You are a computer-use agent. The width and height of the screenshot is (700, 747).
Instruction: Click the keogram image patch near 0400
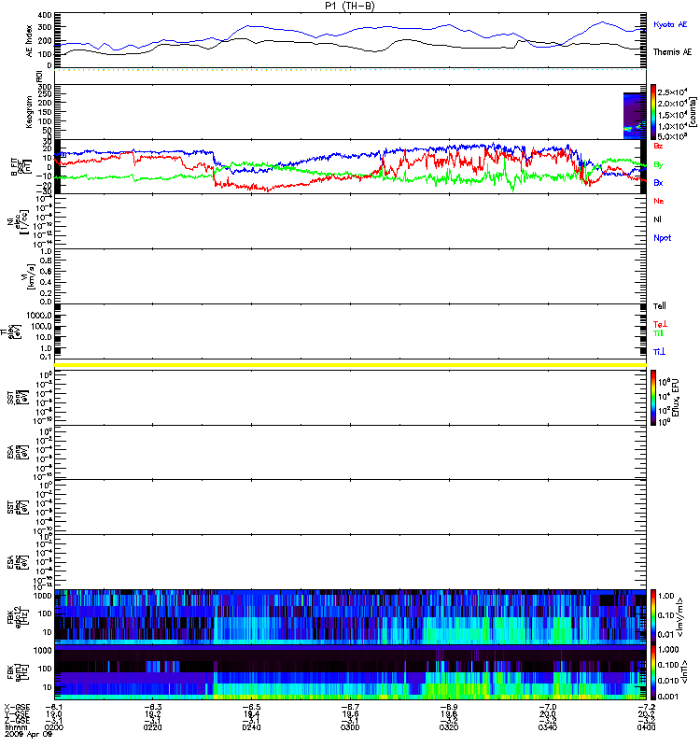(635, 116)
